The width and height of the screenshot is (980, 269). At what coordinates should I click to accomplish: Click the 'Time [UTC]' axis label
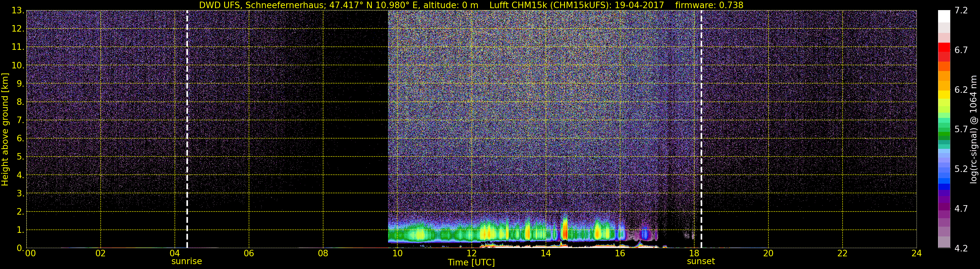click(471, 262)
